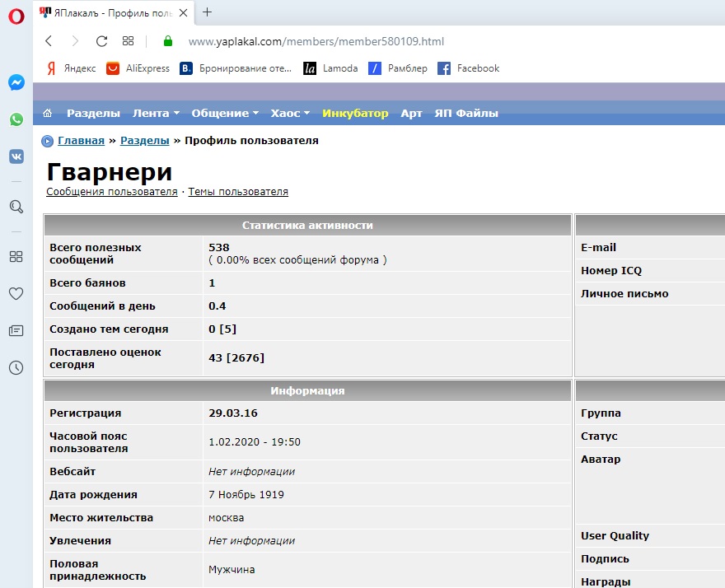Follow the Разделы breadcrumb link
The width and height of the screenshot is (725, 588).
(145, 141)
